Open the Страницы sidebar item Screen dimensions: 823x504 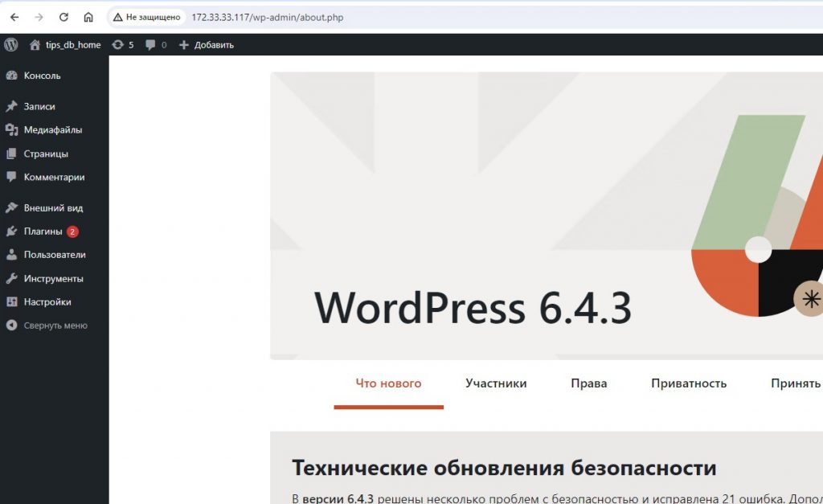[46, 154]
